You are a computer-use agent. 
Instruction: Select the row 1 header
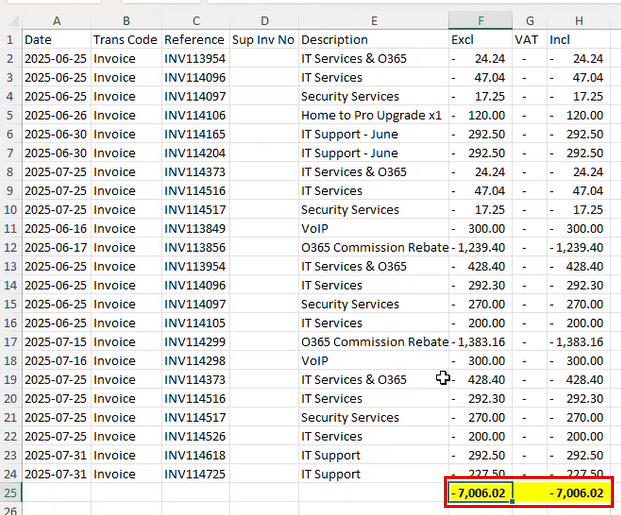point(10,39)
